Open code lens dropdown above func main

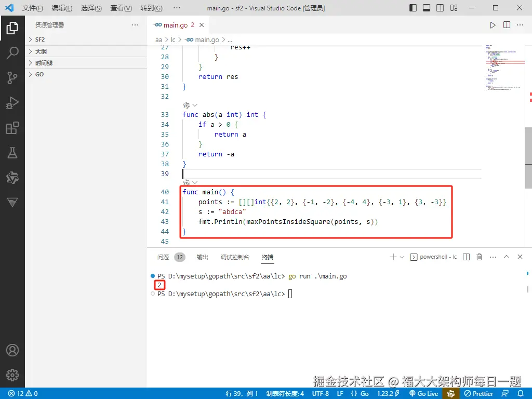point(195,182)
